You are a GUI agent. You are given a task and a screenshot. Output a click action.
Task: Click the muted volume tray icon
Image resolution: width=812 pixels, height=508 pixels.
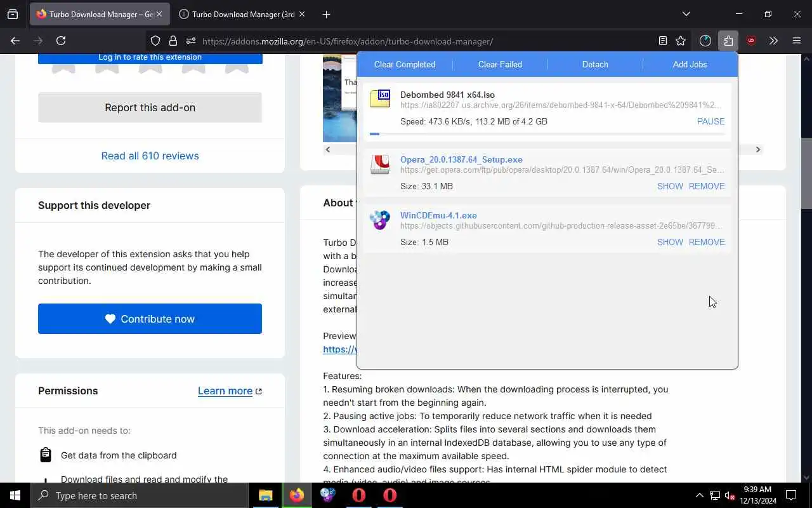[x=730, y=495]
